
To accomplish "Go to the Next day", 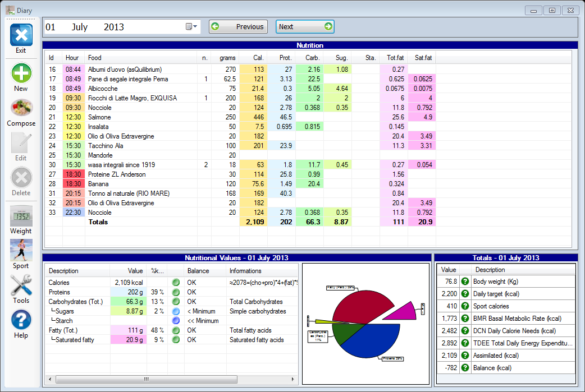I will [304, 26].
